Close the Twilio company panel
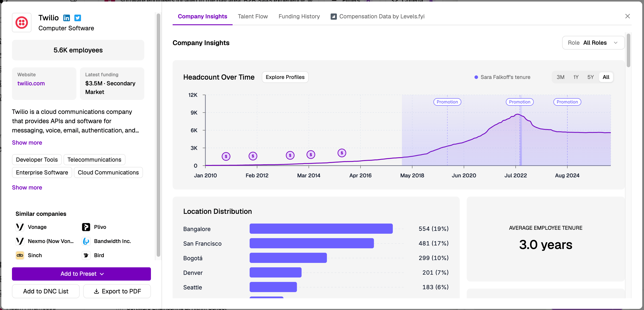 (627, 16)
